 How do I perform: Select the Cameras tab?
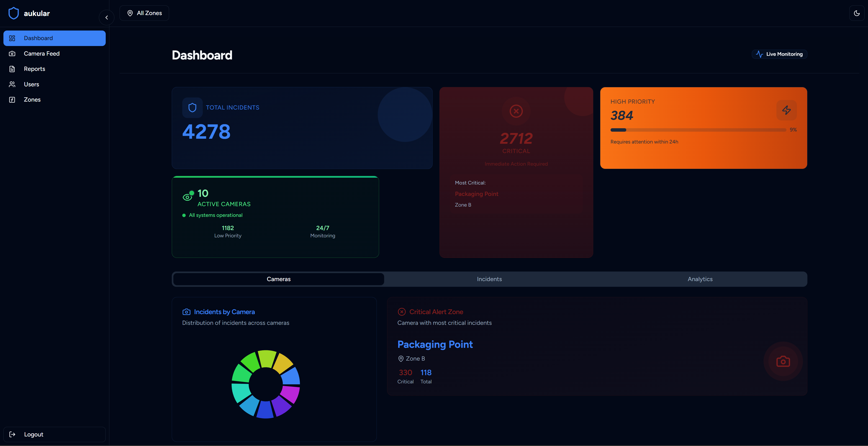click(278, 279)
